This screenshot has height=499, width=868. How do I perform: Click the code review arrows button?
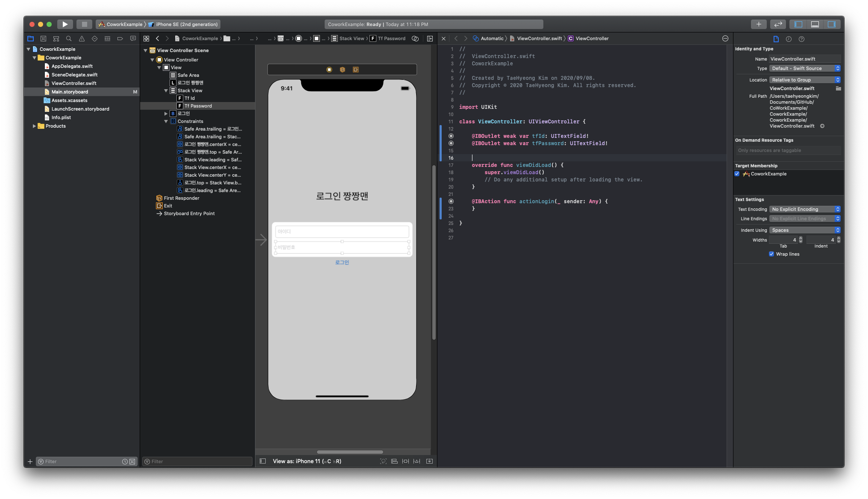pos(778,24)
